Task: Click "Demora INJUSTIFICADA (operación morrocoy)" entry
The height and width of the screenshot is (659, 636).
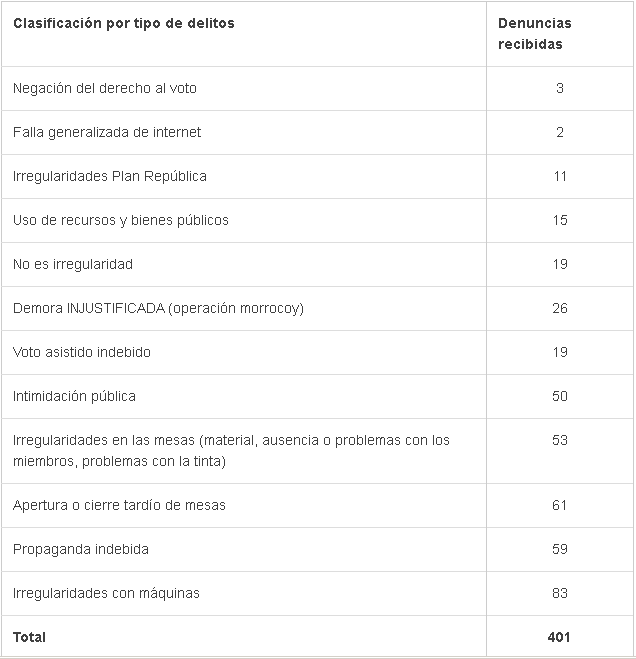Action: tap(158, 308)
